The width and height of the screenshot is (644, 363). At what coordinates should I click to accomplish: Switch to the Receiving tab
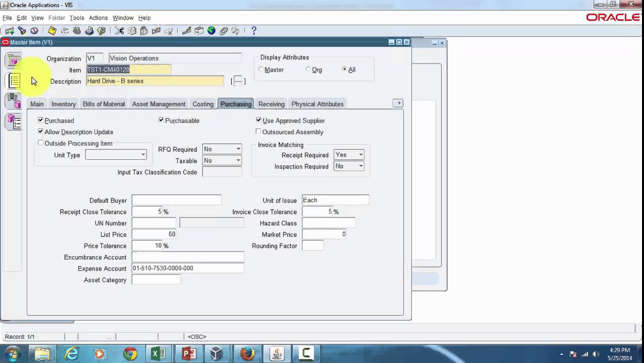[x=272, y=104]
